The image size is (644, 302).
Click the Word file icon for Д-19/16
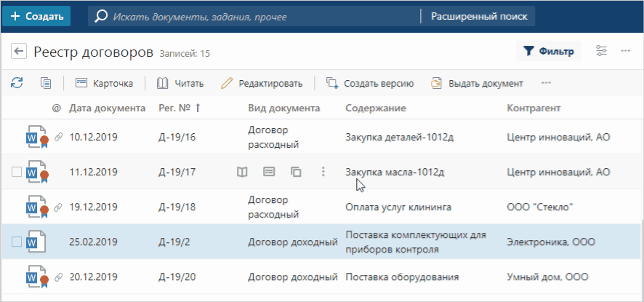coord(34,137)
